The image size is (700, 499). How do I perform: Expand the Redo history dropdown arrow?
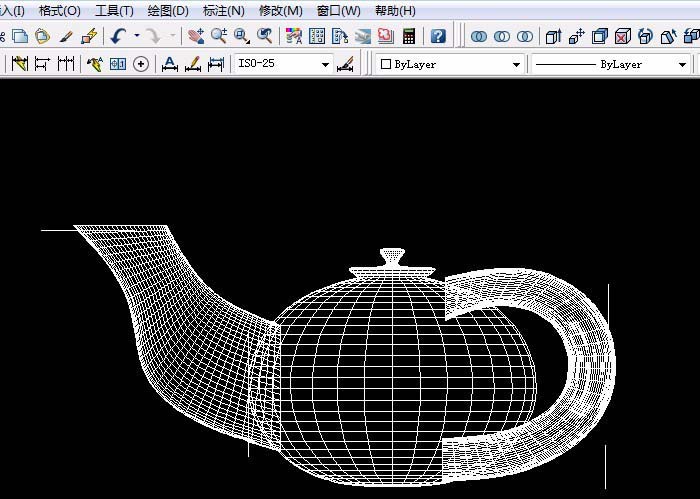(x=172, y=36)
